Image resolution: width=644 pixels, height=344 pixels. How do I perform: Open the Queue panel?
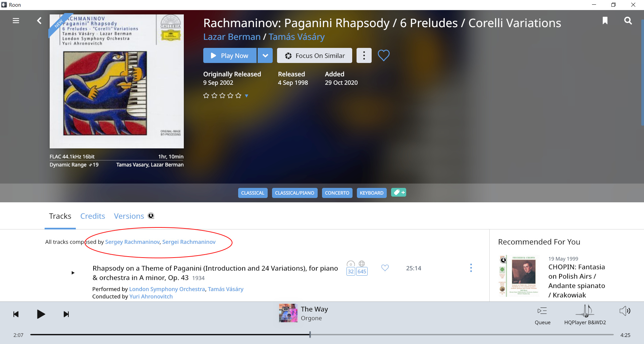point(542,315)
